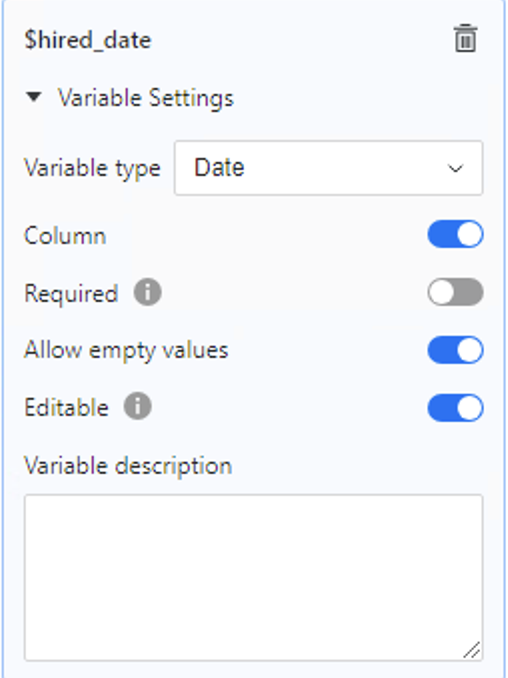Open the Variable type dropdown showing Date
508x678 pixels.
329,168
